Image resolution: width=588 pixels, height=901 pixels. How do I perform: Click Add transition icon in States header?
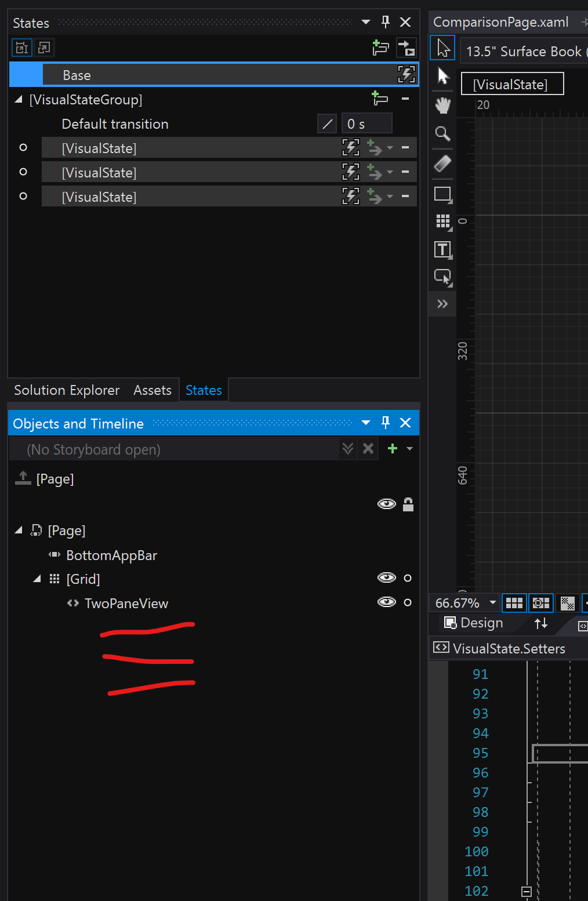click(x=406, y=48)
